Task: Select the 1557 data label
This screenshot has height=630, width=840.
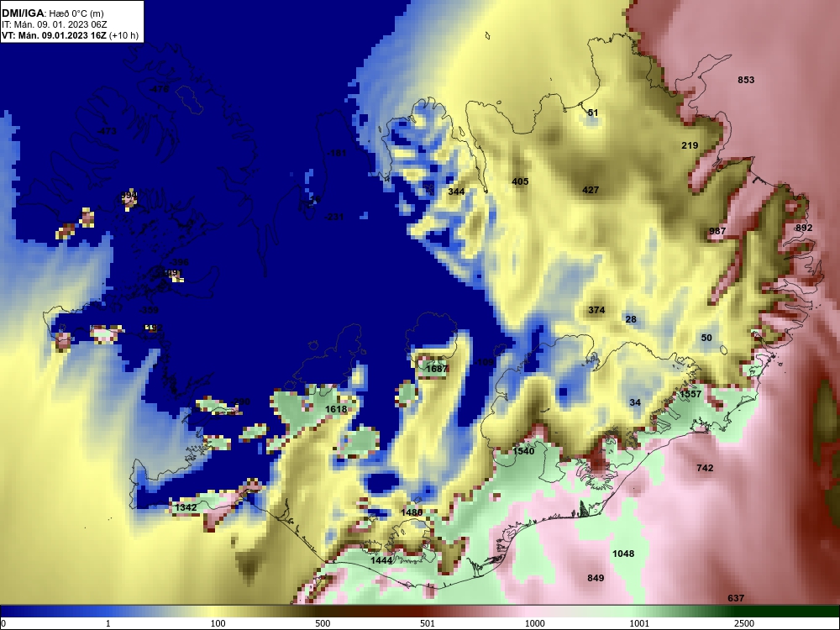Action: point(690,394)
